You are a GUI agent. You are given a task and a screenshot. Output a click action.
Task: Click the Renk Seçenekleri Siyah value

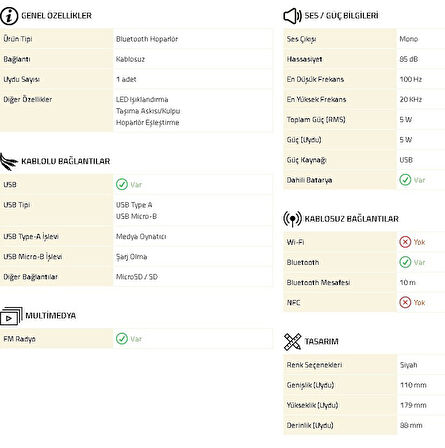(408, 365)
